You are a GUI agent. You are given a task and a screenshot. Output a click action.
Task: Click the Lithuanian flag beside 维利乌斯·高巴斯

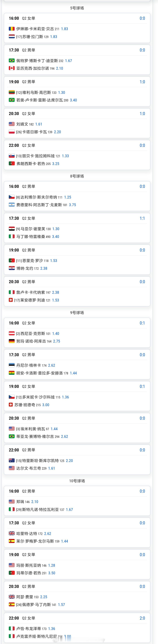(12, 92)
